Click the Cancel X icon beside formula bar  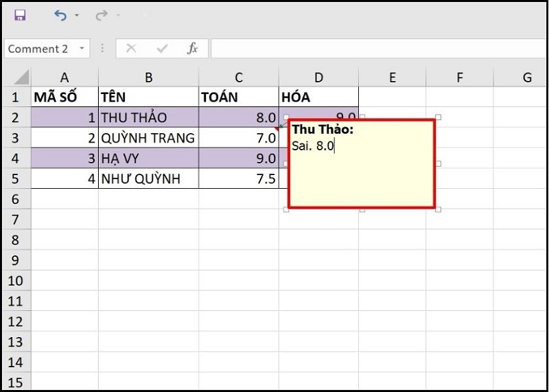[131, 49]
